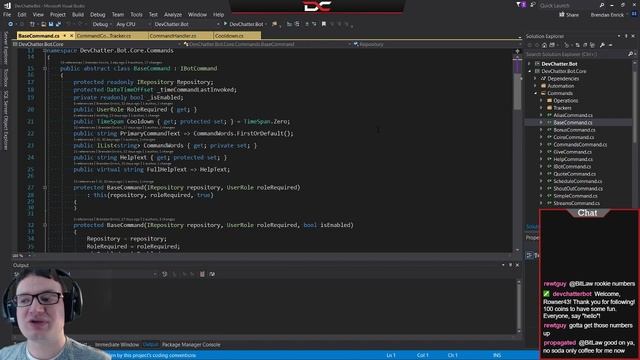Image resolution: width=640 pixels, height=360 pixels.
Task: Select HelpCommand.cs in Solution Explorer
Action: click(573, 160)
